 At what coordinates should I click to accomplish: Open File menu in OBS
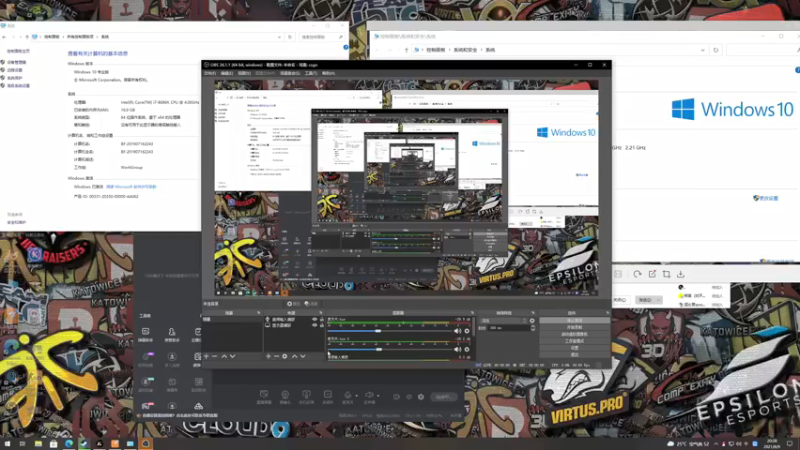[210, 73]
